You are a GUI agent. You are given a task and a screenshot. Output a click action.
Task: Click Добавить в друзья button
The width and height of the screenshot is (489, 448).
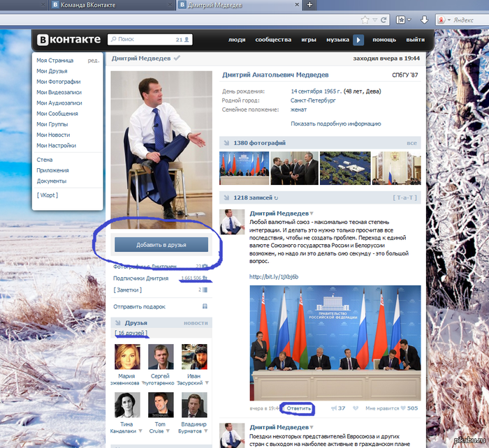coord(161,244)
